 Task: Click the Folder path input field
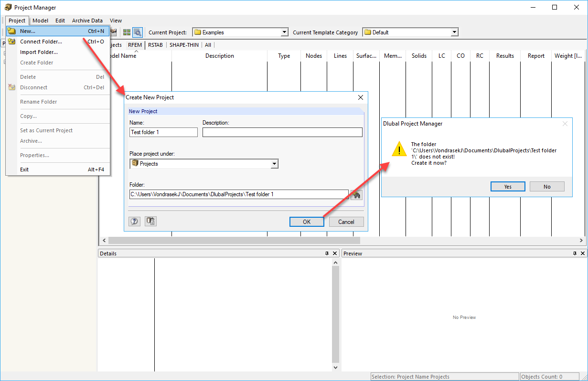pyautogui.click(x=239, y=194)
